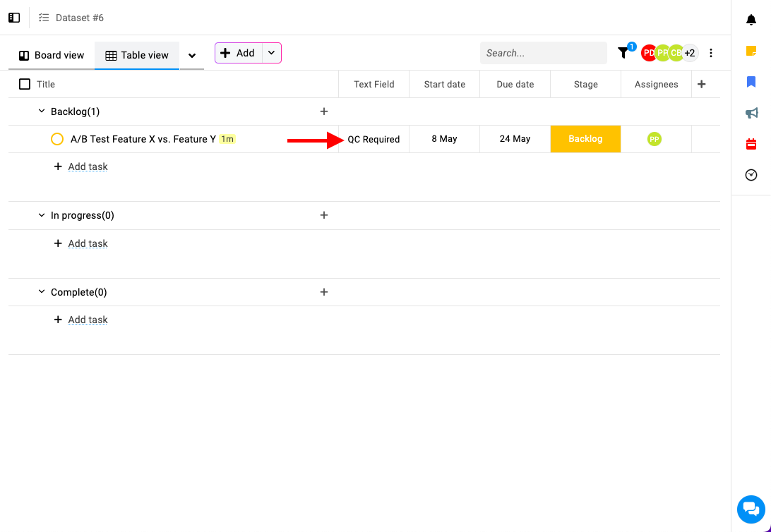The height and width of the screenshot is (532, 771).
Task: Open the Add button dropdown arrow
Action: pyautogui.click(x=271, y=53)
